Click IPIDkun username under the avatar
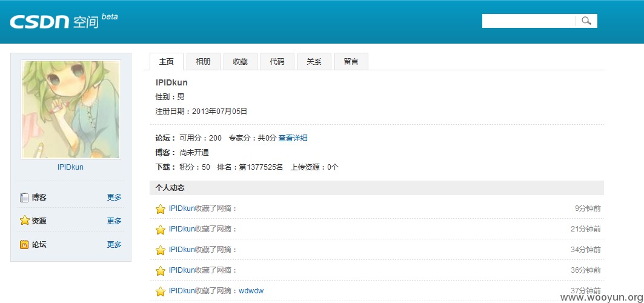This screenshot has width=644, height=303. click(x=71, y=167)
